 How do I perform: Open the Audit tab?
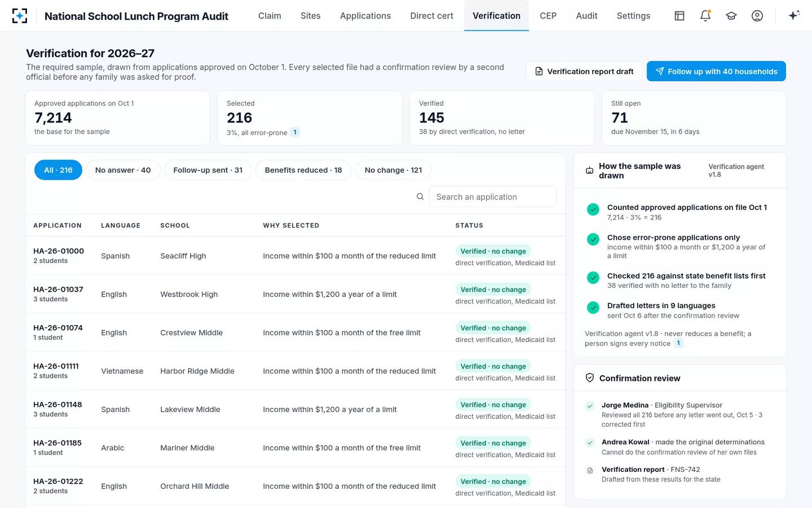click(x=586, y=16)
